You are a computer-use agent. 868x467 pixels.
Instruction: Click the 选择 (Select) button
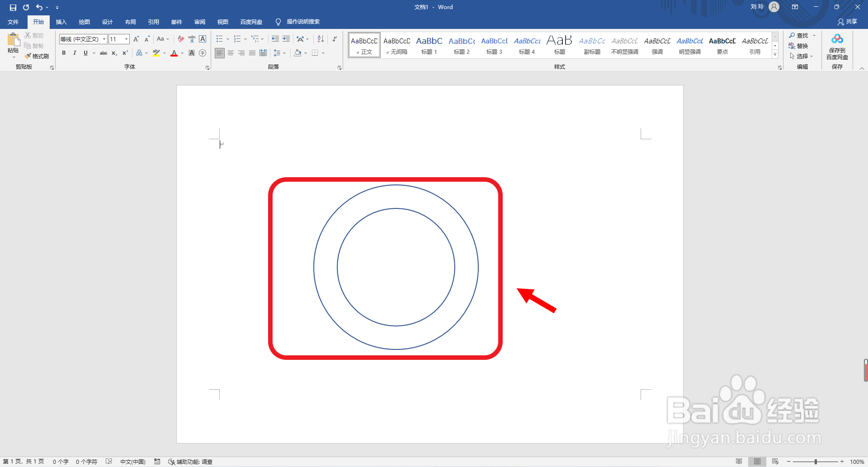pos(801,56)
